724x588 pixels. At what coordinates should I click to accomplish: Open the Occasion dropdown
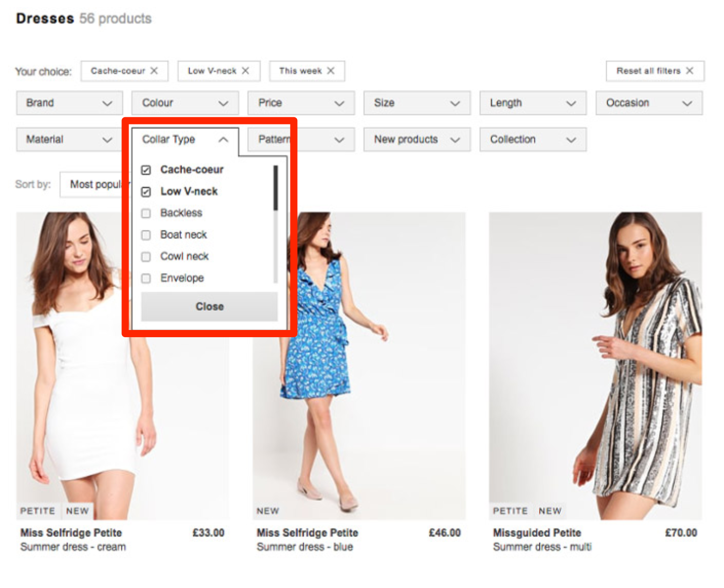point(649,103)
